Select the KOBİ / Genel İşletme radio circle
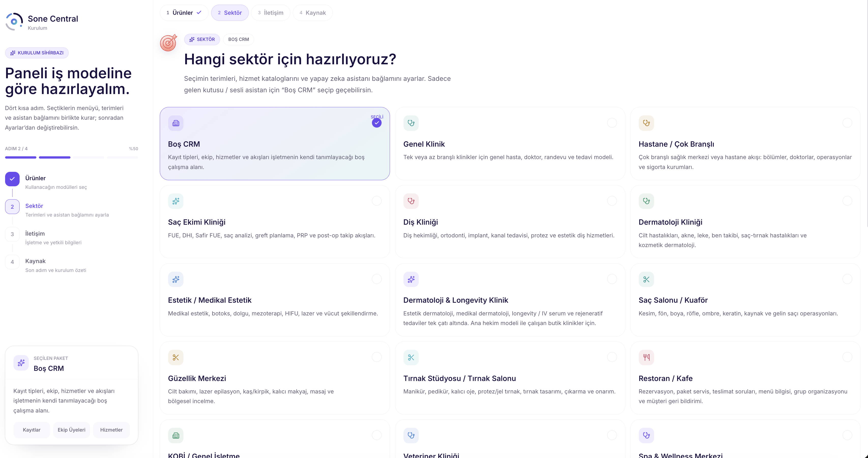The height and width of the screenshot is (458, 868). click(x=377, y=435)
